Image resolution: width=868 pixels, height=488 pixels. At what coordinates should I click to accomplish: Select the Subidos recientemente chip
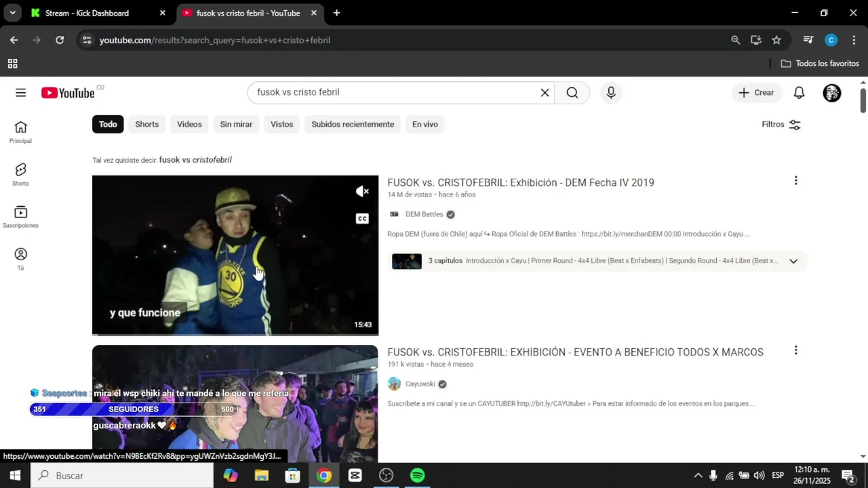tap(353, 124)
